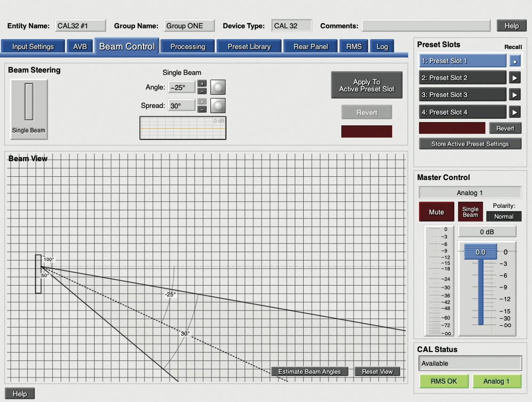Toggle Polarity Normal setting
The height and width of the screenshot is (402, 532).
(504, 216)
